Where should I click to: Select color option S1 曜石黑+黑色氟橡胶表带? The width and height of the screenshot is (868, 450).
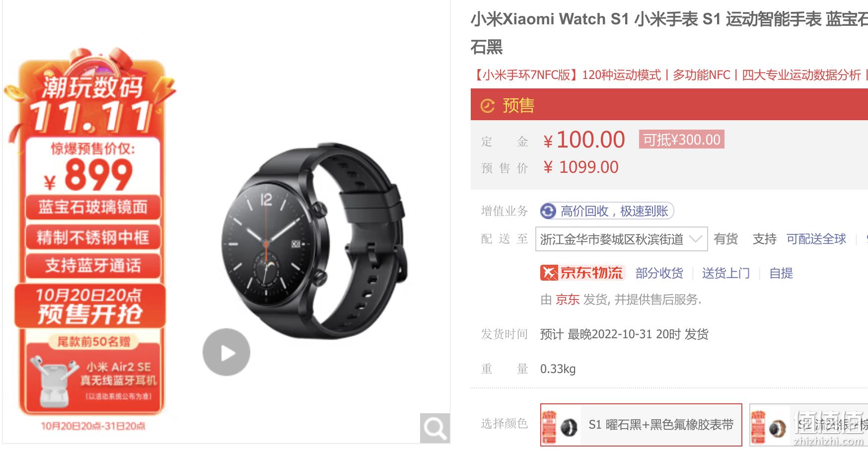[641, 425]
